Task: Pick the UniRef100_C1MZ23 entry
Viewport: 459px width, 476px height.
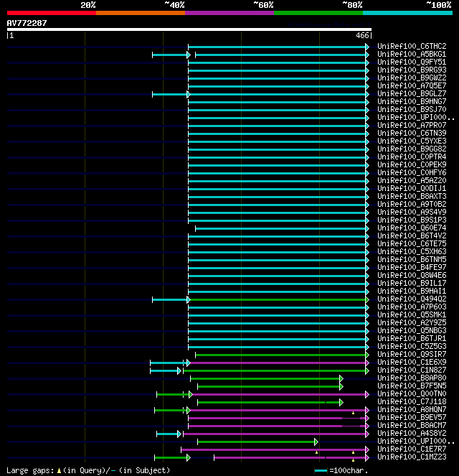Action: (412, 457)
